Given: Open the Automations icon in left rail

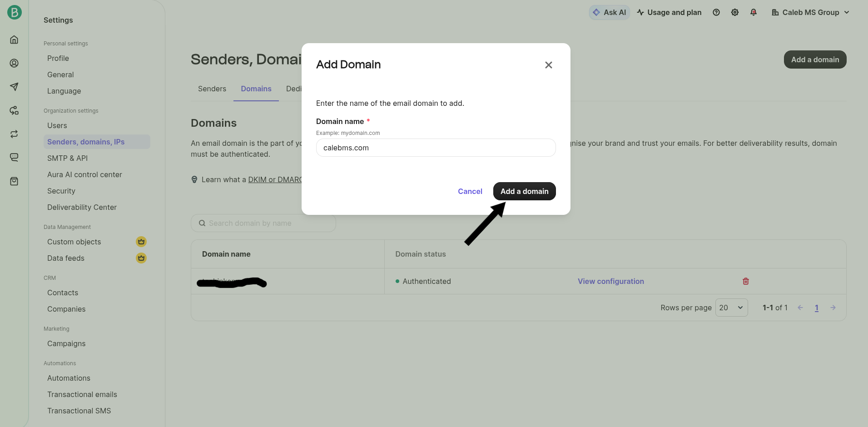Looking at the screenshot, I should click(14, 110).
